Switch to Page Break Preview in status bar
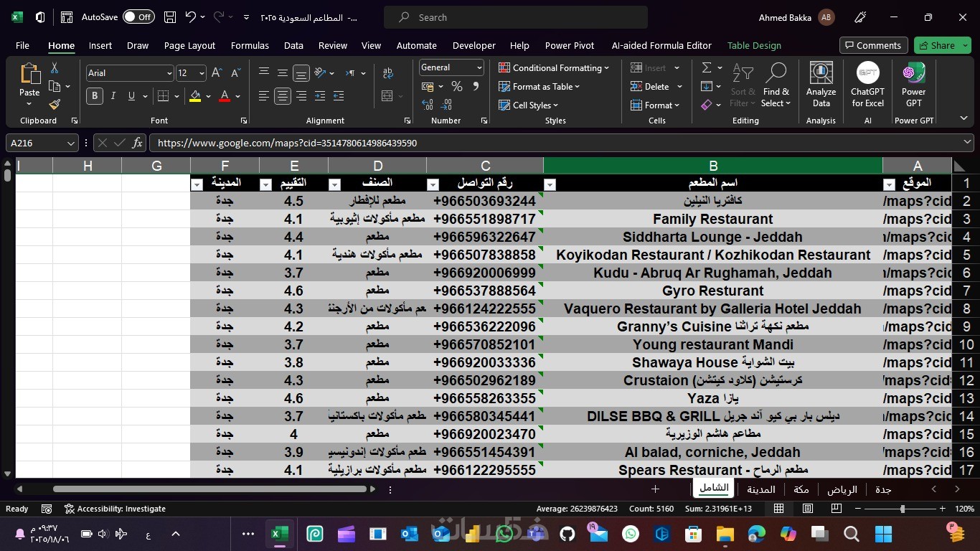The width and height of the screenshot is (980, 551). click(x=836, y=509)
